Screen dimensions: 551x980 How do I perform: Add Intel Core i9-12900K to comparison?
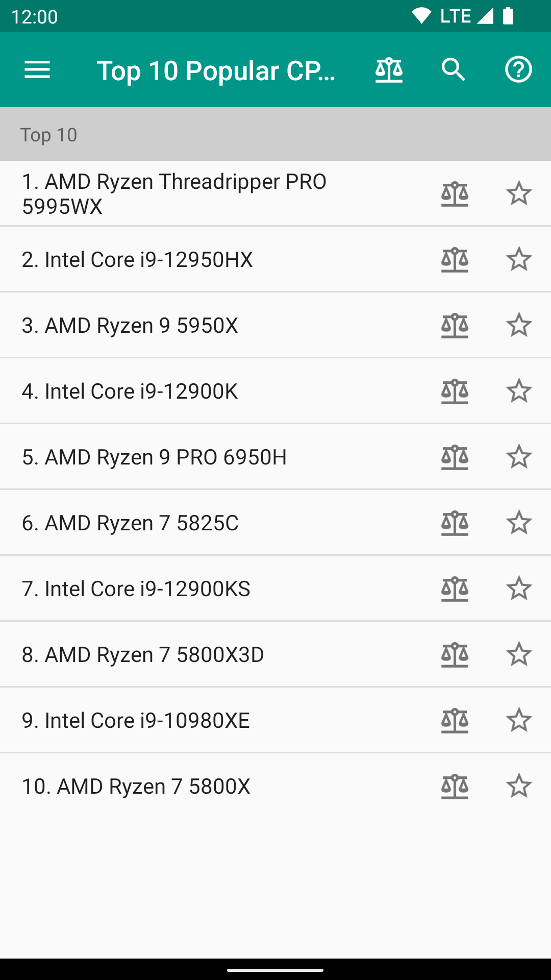click(455, 391)
